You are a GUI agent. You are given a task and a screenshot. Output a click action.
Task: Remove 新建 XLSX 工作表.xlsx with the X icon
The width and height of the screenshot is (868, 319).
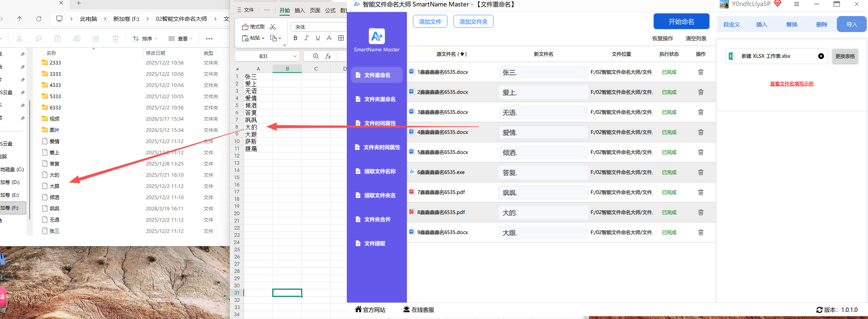tap(821, 56)
